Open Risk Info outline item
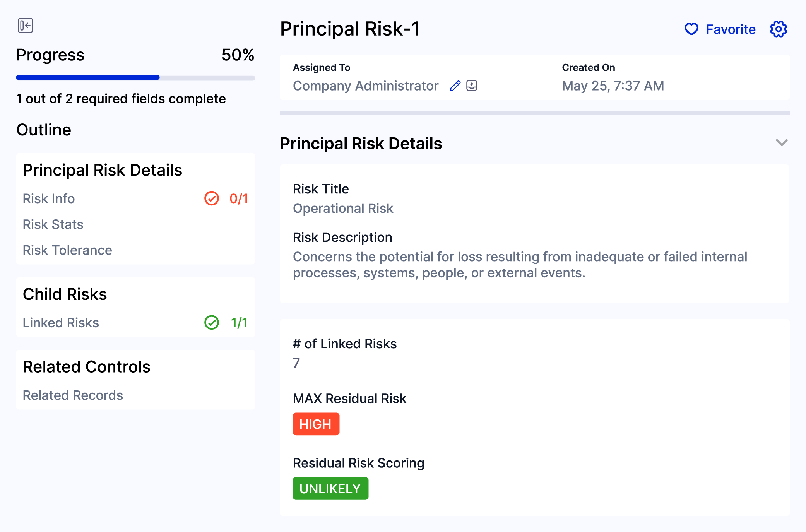Image resolution: width=806 pixels, height=532 pixels. click(49, 198)
